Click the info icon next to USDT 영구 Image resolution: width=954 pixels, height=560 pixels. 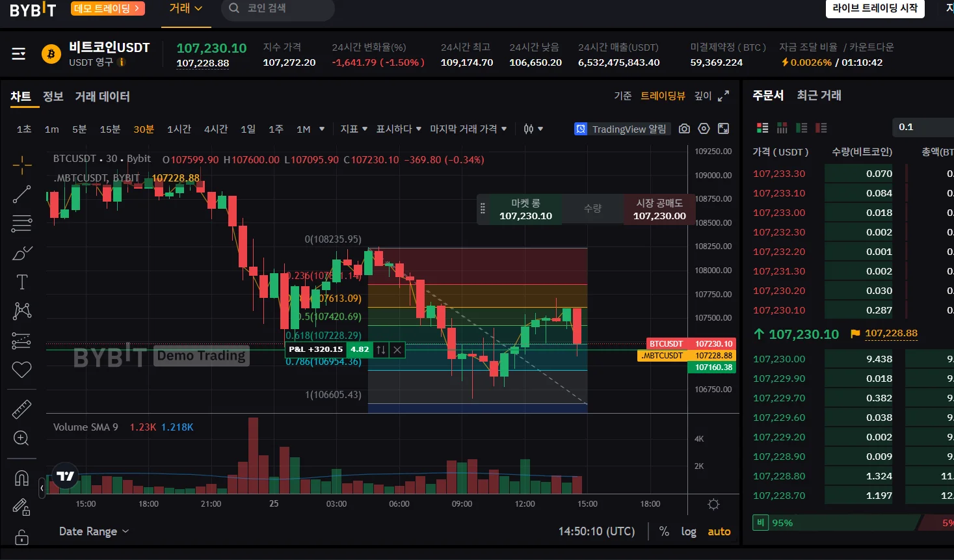pyautogui.click(x=122, y=62)
